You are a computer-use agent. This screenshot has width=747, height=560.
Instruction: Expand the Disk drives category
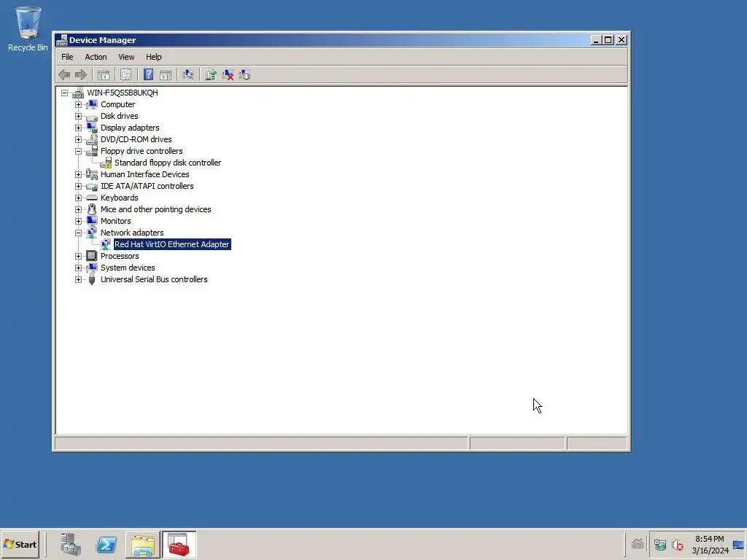(x=78, y=116)
